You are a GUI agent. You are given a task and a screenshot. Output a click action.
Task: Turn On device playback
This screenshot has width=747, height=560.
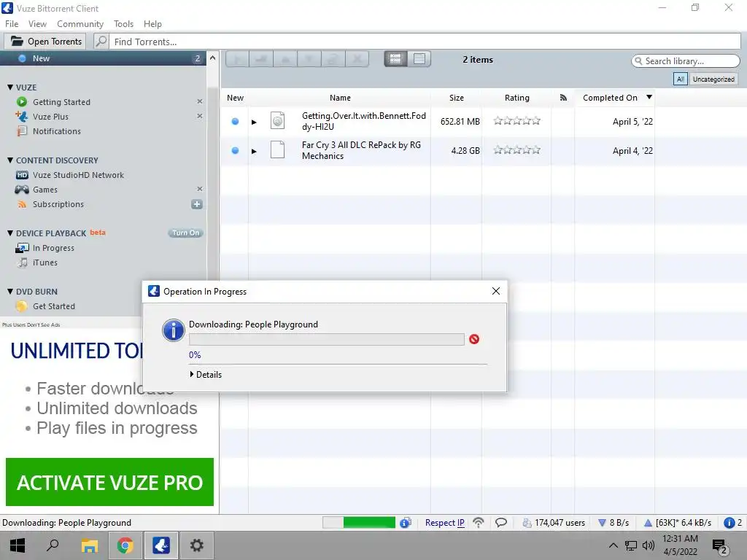(x=186, y=233)
